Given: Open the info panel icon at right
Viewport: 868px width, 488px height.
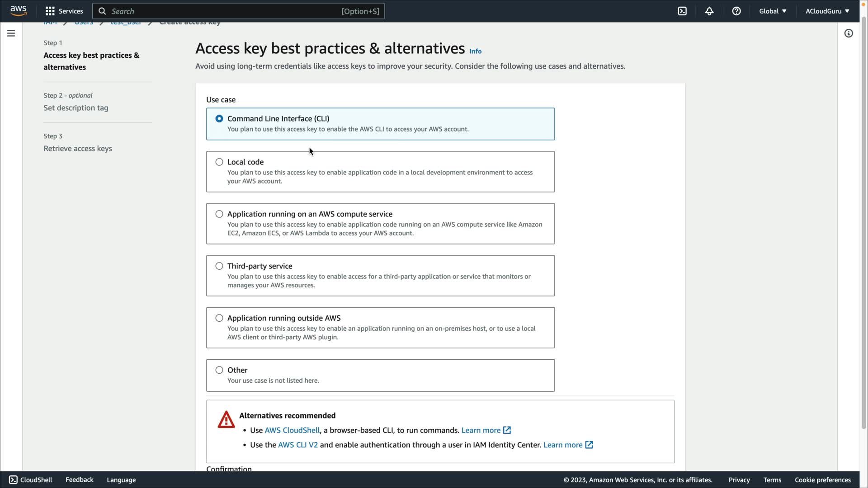Looking at the screenshot, I should [x=849, y=33].
